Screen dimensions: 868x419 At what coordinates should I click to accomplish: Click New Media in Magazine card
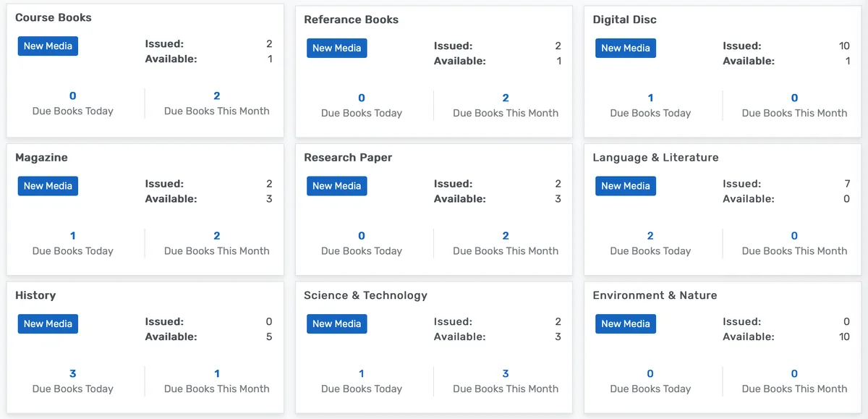(48, 186)
